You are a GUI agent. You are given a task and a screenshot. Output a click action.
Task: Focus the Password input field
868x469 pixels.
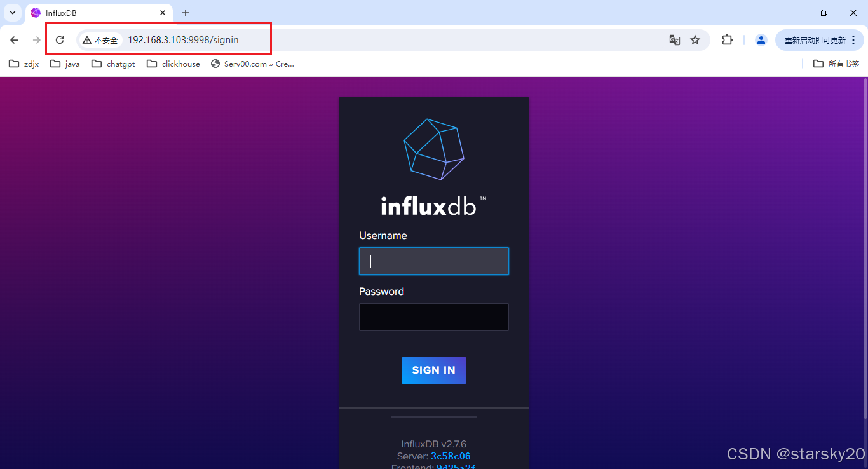pyautogui.click(x=434, y=316)
